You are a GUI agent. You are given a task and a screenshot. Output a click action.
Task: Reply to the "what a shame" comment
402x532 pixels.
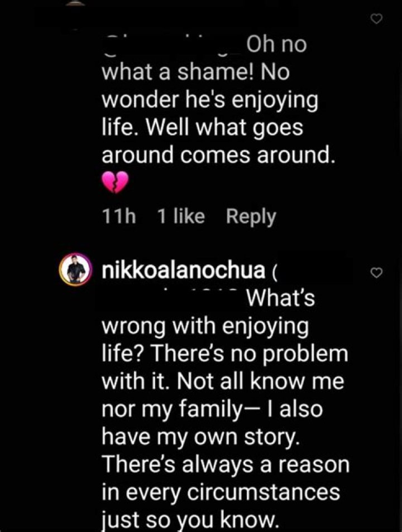point(251,216)
